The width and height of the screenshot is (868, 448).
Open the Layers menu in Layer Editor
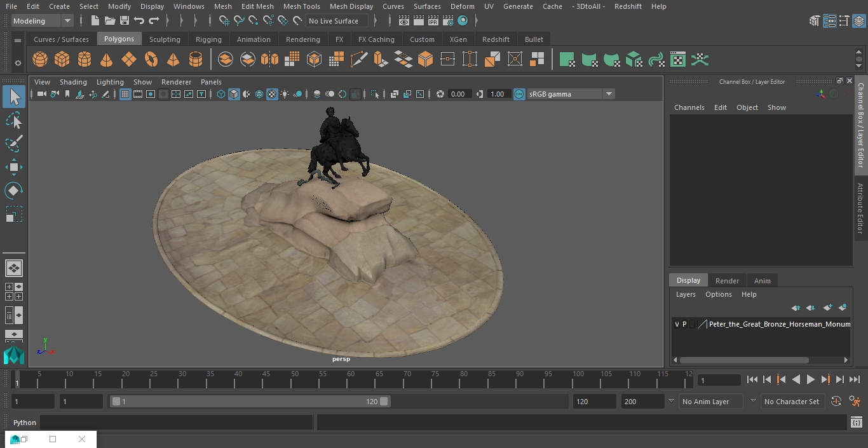[685, 294]
